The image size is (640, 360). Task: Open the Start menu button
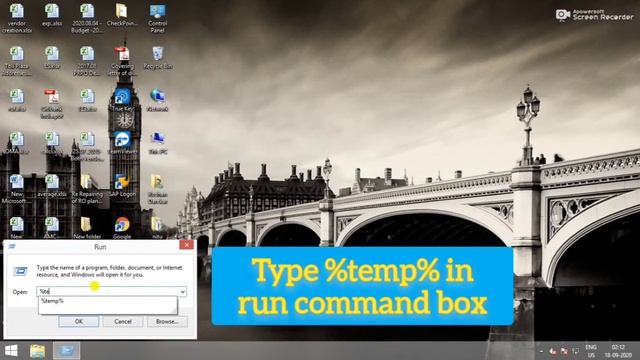tap(11, 351)
